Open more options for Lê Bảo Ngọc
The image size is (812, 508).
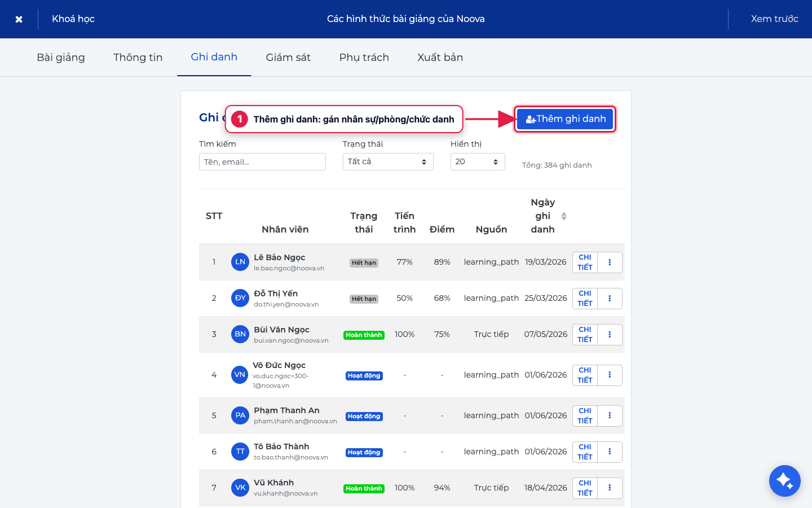point(610,262)
